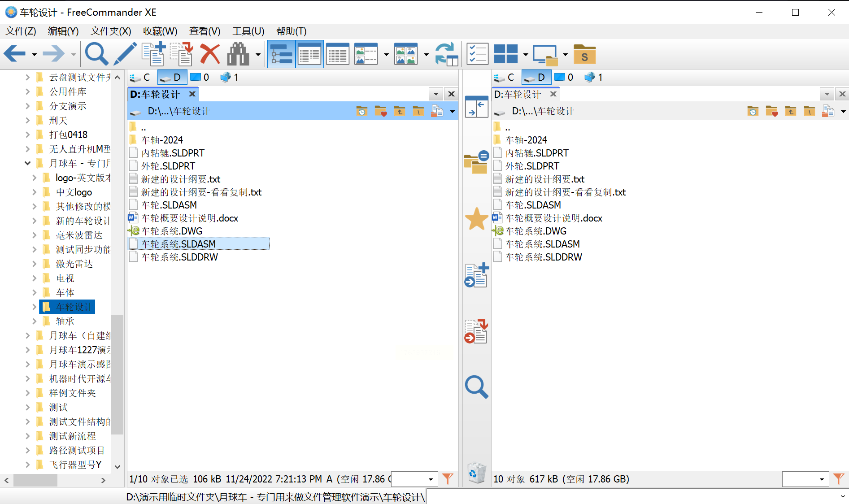This screenshot has width=849, height=504.
Task: Click the magnifier view icon in main toolbar
Action: 96,54
